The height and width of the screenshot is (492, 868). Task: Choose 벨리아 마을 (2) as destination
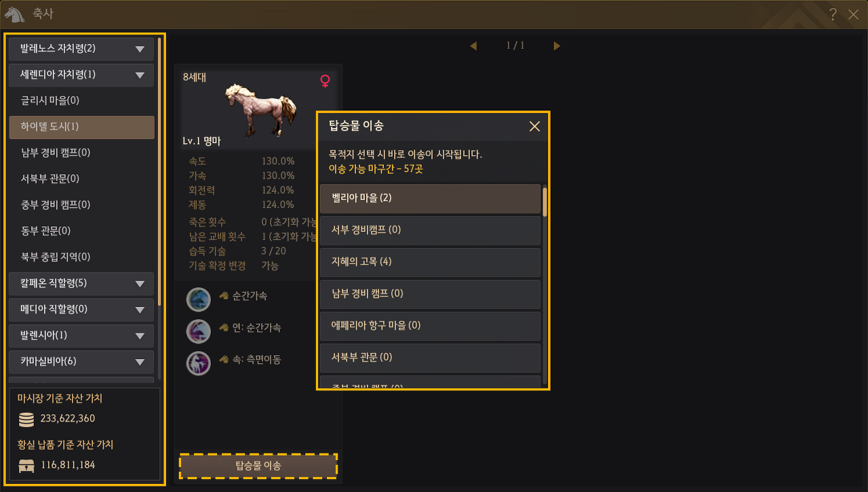(x=430, y=199)
